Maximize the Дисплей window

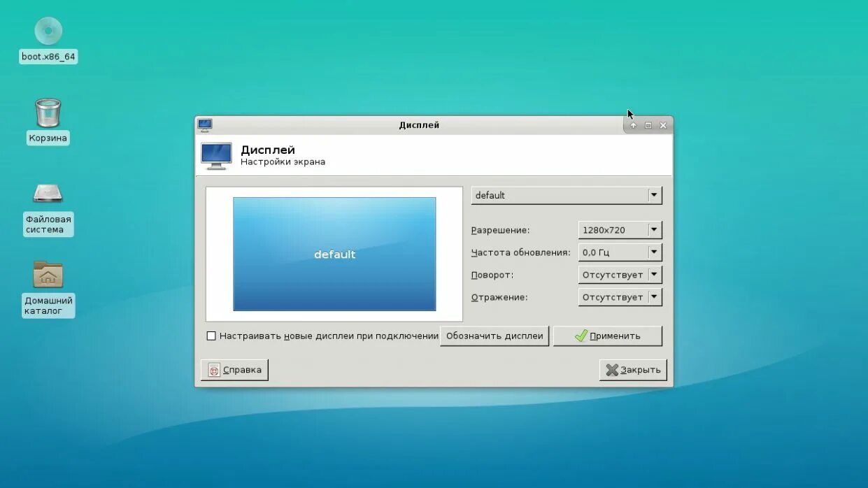[648, 125]
